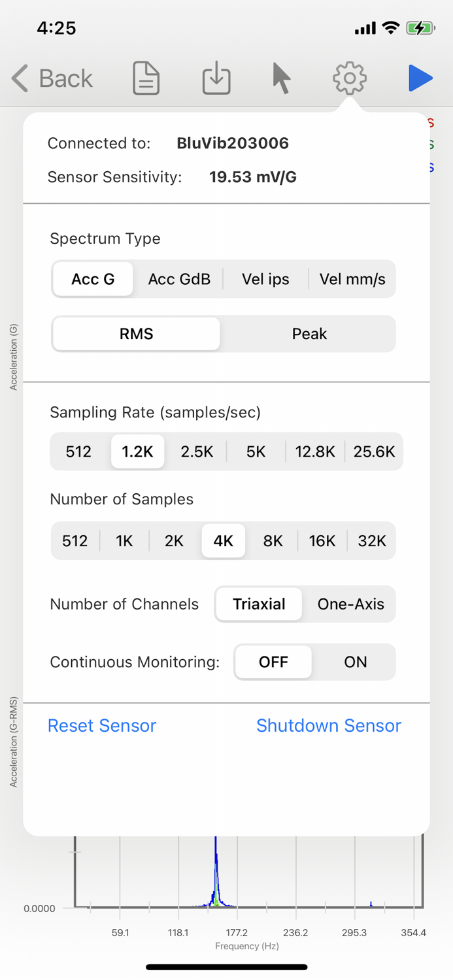
Task: Switch Continuous Monitoring to ON
Action: pos(355,662)
